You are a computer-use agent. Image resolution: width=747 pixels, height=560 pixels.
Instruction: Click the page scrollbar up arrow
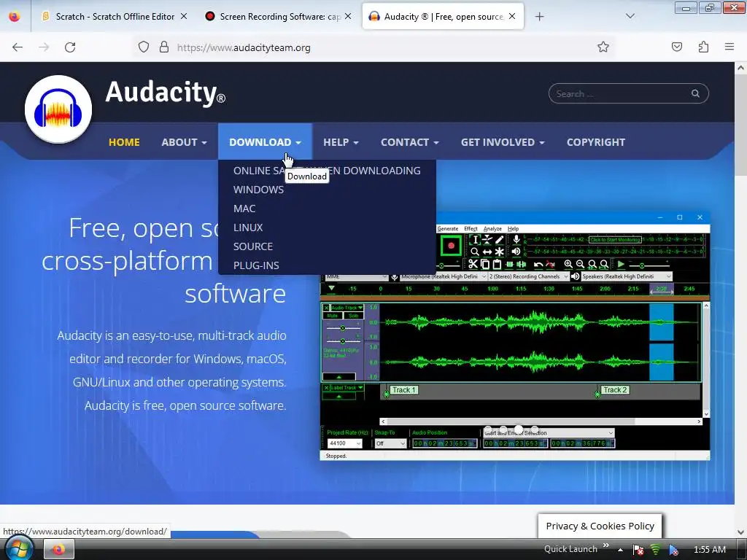point(740,68)
